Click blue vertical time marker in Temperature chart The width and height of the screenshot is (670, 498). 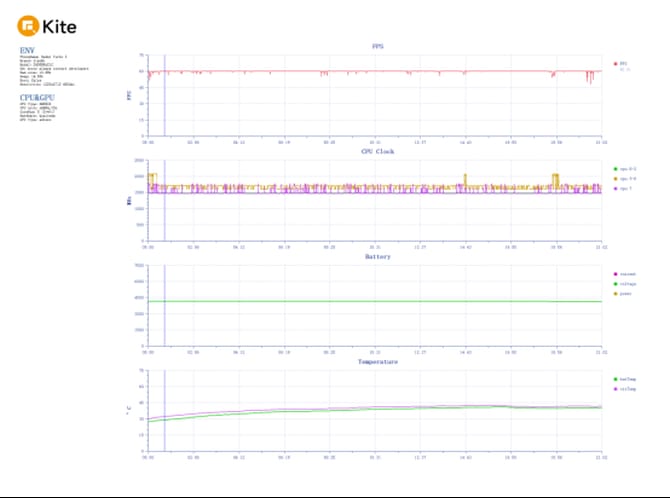pyautogui.click(x=165, y=411)
